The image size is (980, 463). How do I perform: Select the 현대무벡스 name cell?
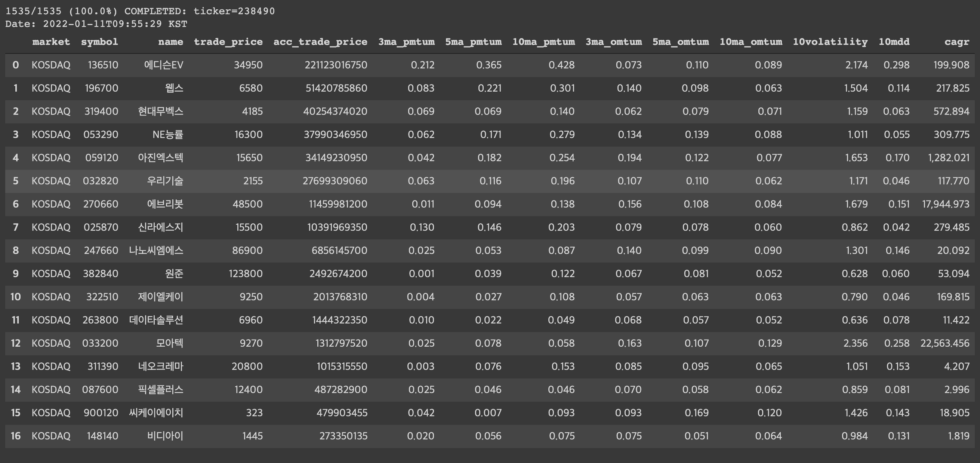click(x=160, y=111)
